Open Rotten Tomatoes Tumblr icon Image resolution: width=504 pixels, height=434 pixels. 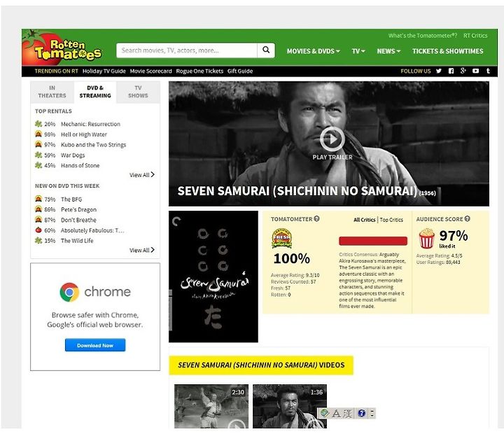click(x=488, y=71)
